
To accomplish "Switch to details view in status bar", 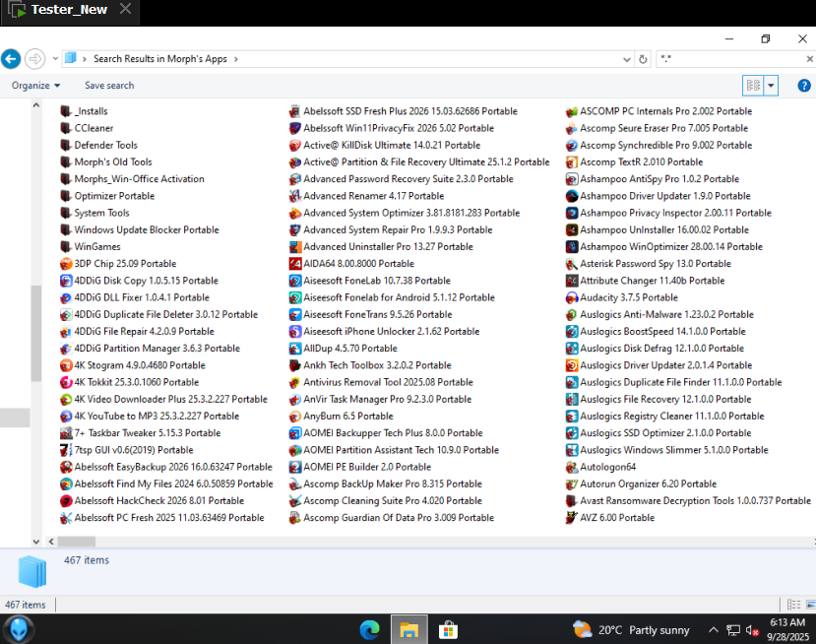I will click(x=793, y=605).
